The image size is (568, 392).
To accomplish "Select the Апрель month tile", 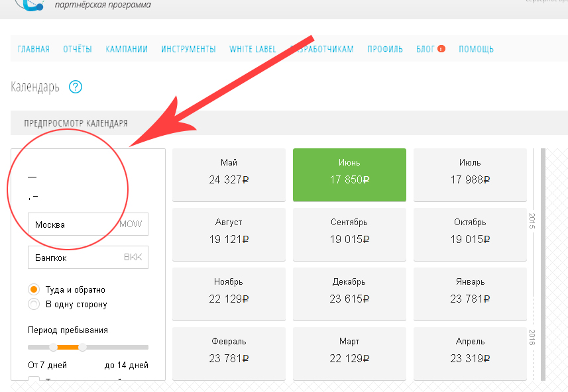I will pos(470,354).
